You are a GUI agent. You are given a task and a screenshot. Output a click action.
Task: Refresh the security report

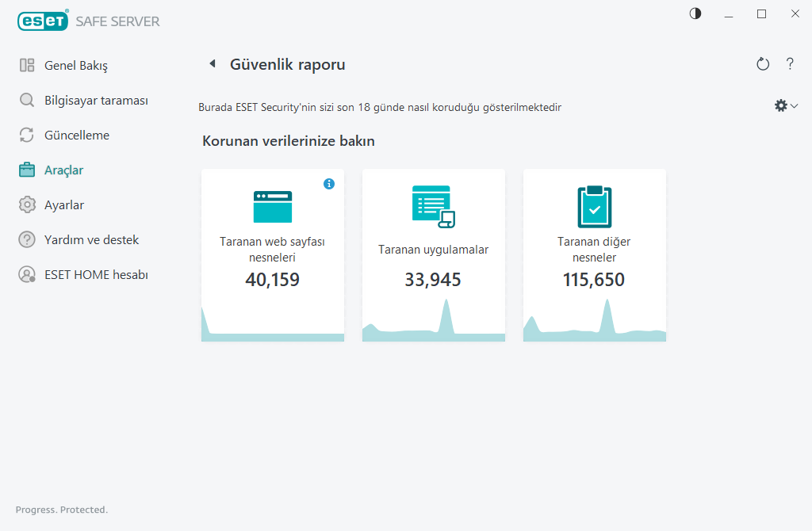[x=763, y=64]
